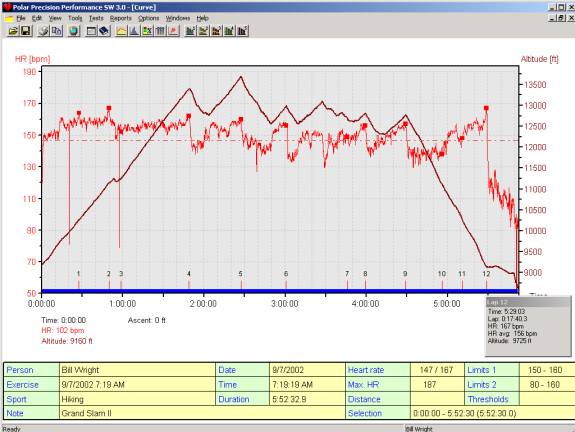The image size is (575, 432).
Task: Click the red heart title bar icon
Action: click(x=7, y=7)
